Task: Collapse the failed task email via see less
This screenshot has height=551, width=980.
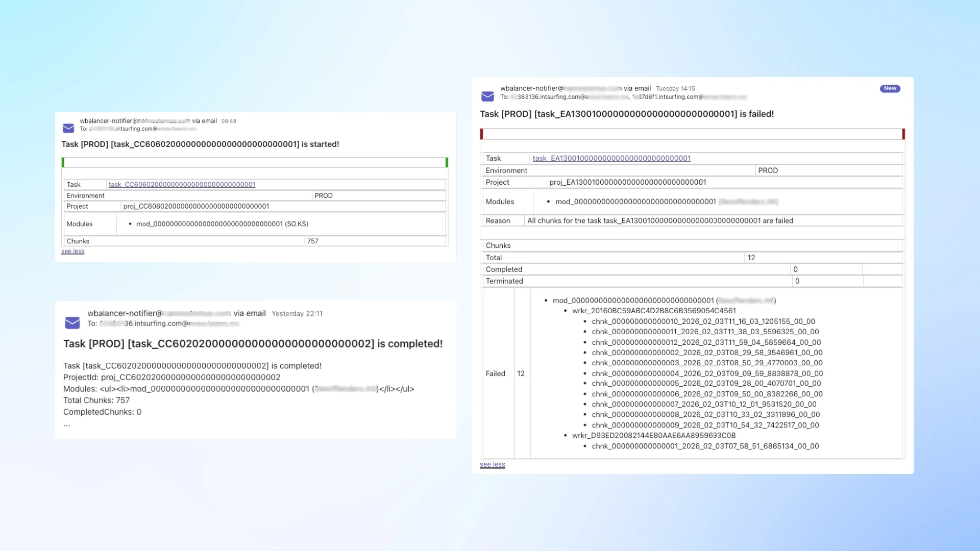Action: (492, 464)
